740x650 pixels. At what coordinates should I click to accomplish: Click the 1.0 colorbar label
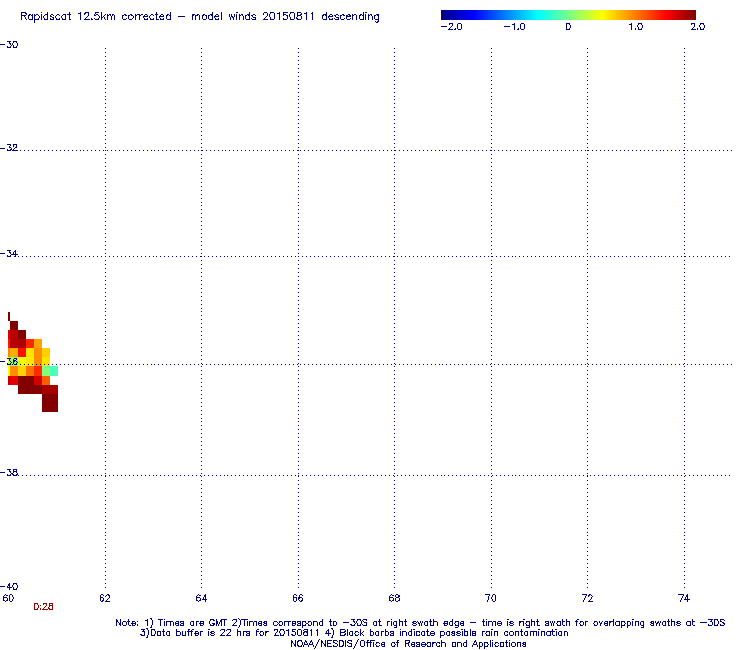[x=635, y=27]
